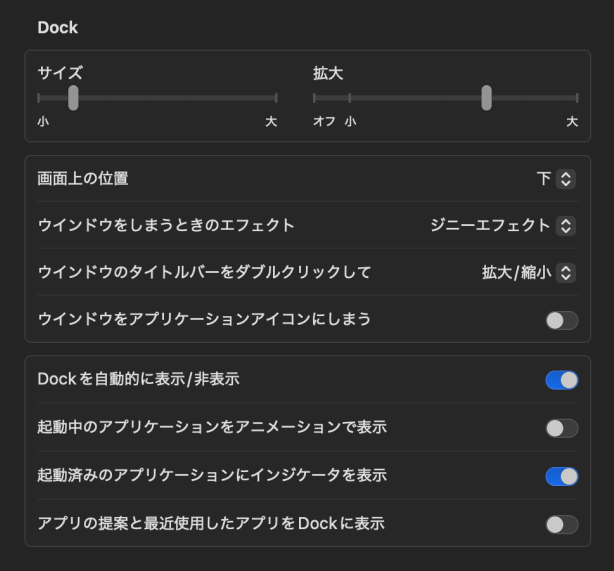Click the 大 label under magnification slider
614x571 pixels.
click(x=572, y=121)
